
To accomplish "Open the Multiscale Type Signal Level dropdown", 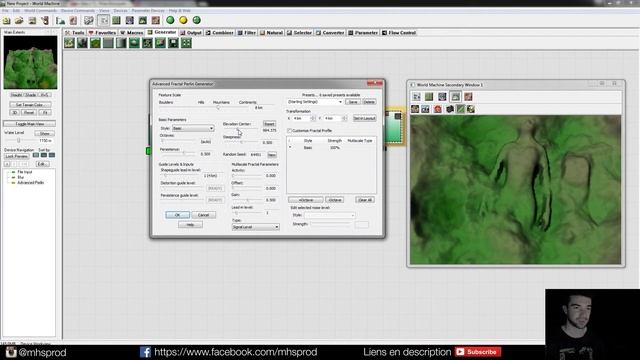I will pos(256,227).
